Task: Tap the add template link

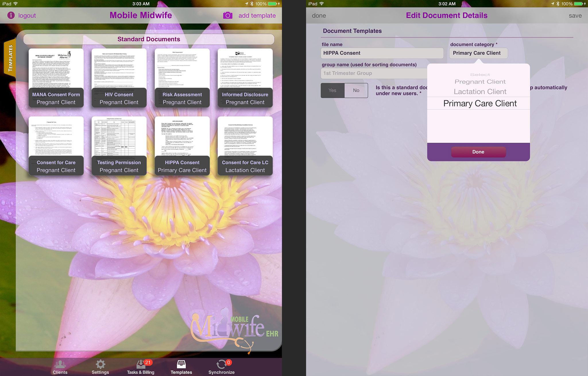Action: click(257, 16)
